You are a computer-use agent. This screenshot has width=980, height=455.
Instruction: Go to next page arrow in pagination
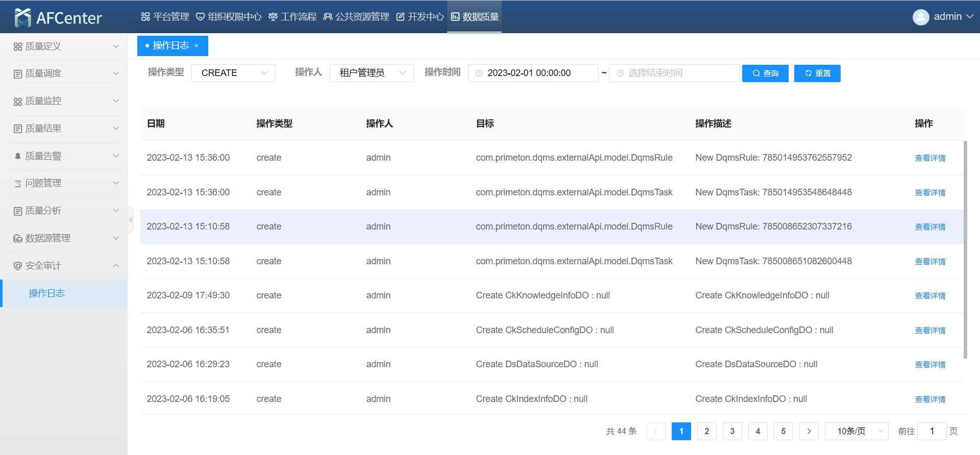[808, 431]
